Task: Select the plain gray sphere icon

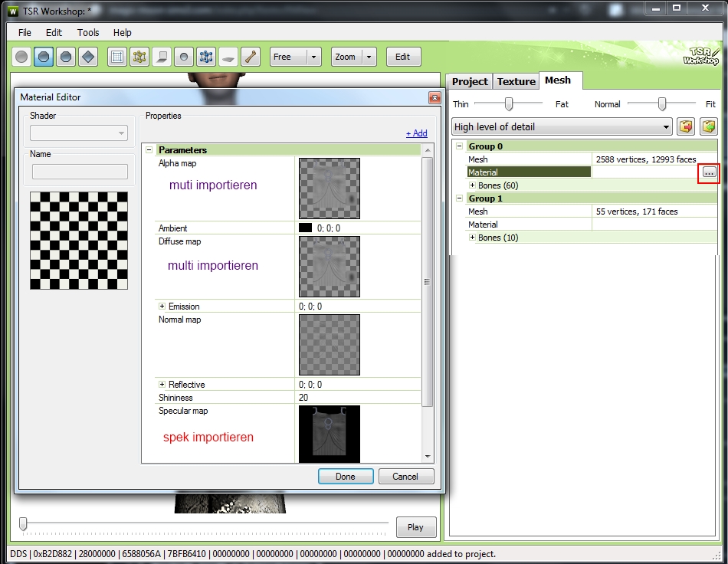Action: tap(22, 57)
